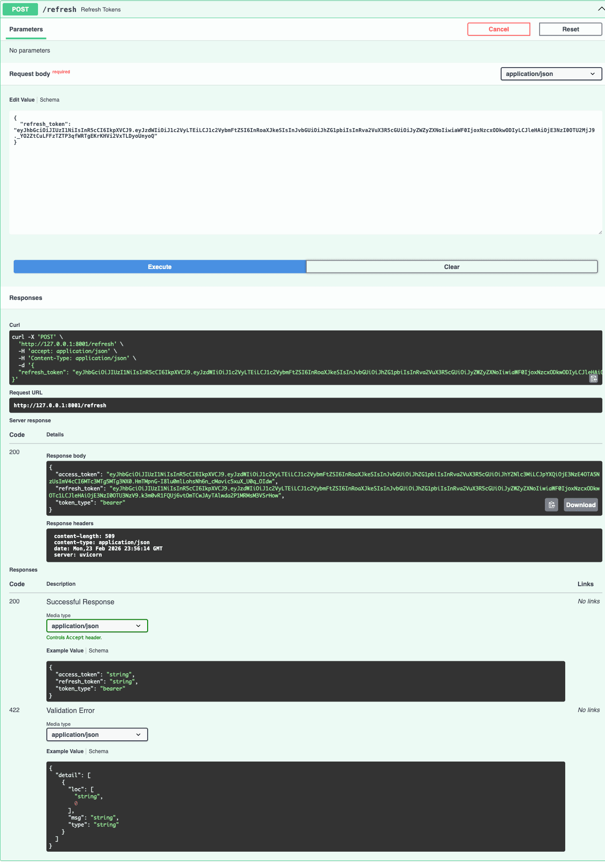Clear the response results
Viewport: 605px width, 868px height.
[452, 267]
